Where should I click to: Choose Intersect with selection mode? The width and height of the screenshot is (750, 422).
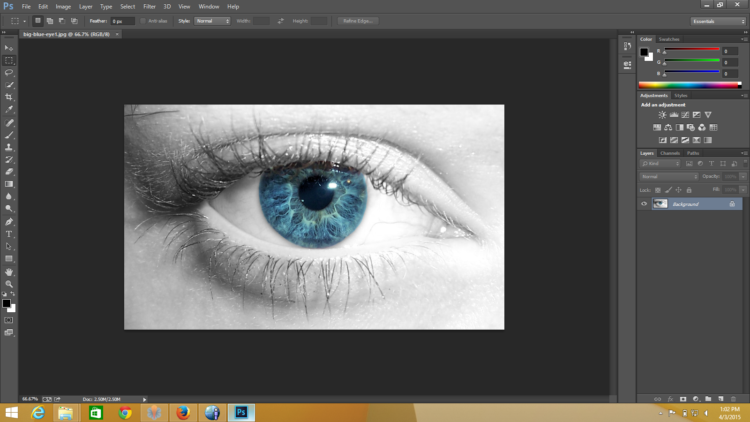[74, 21]
